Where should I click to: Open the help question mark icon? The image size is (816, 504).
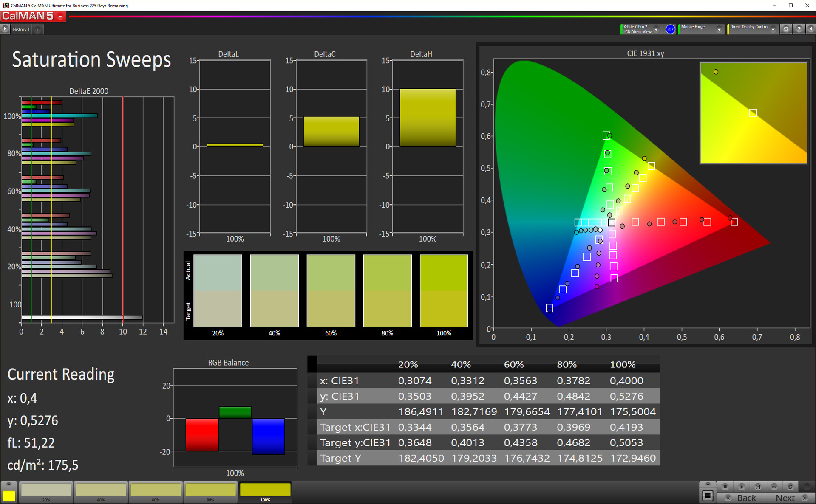pyautogui.click(x=799, y=29)
